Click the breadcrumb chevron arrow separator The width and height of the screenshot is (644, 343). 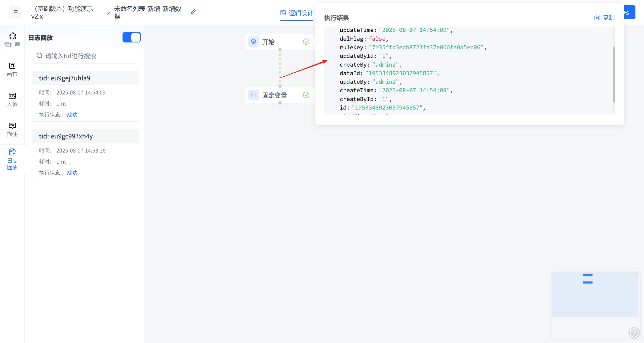[108, 12]
